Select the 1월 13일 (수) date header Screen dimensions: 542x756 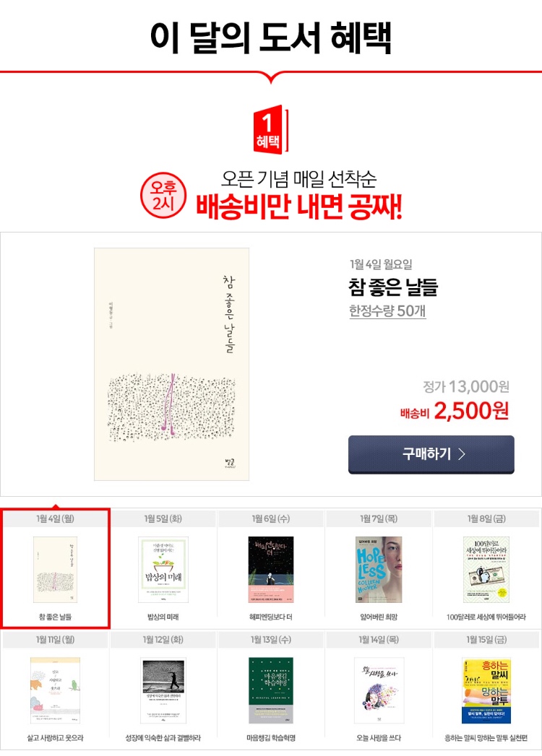tap(271, 640)
